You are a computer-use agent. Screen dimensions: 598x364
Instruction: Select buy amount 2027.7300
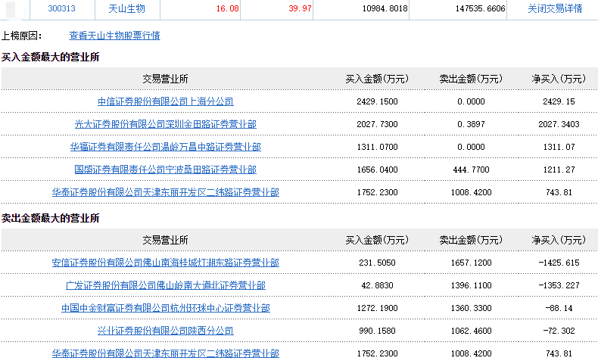377,124
